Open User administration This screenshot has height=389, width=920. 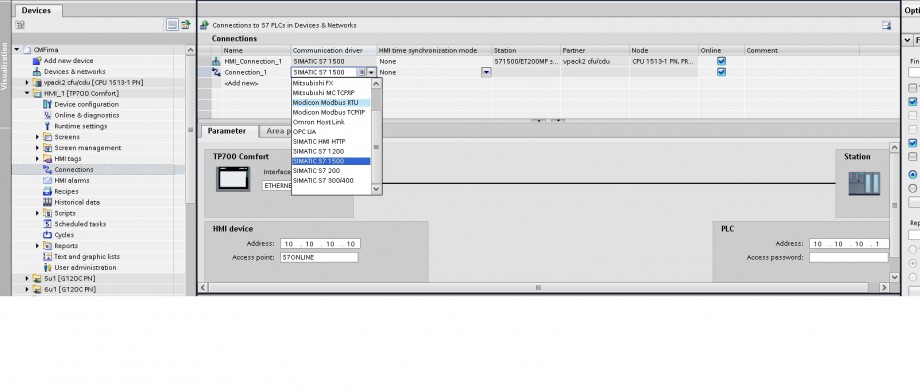(x=85, y=268)
